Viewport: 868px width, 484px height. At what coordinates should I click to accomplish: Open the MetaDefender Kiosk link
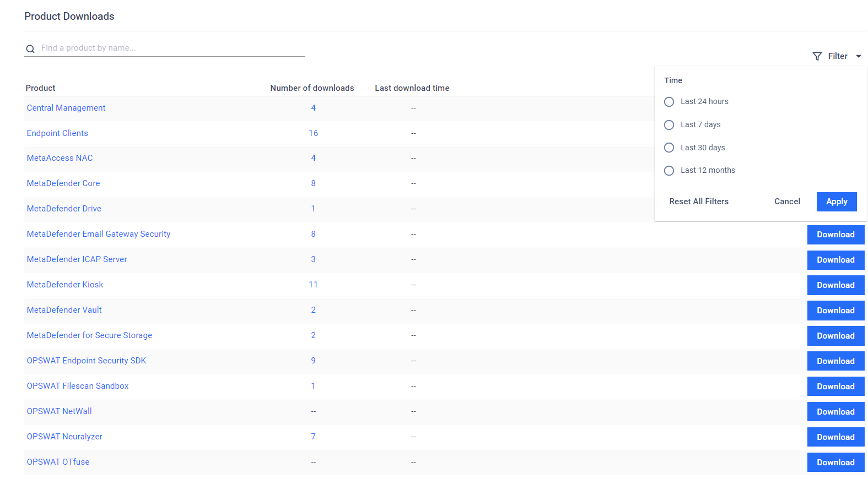pos(65,285)
